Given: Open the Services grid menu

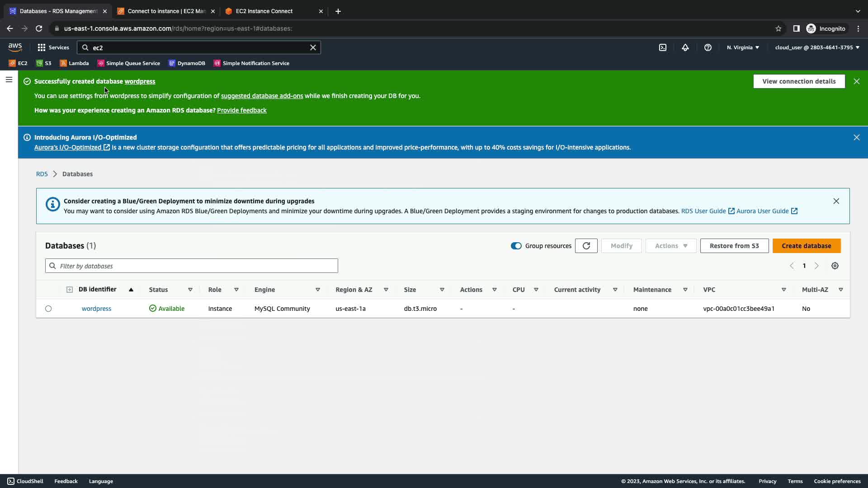Looking at the screenshot, I should 53,47.
